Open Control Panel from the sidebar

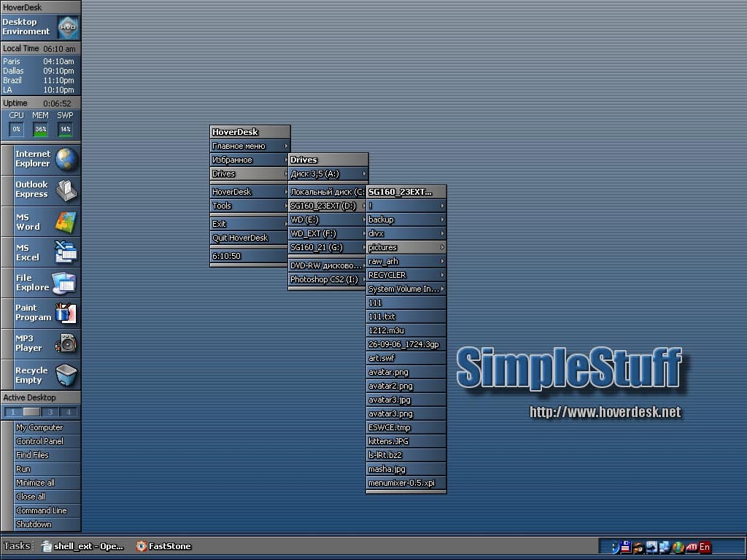coord(47,441)
